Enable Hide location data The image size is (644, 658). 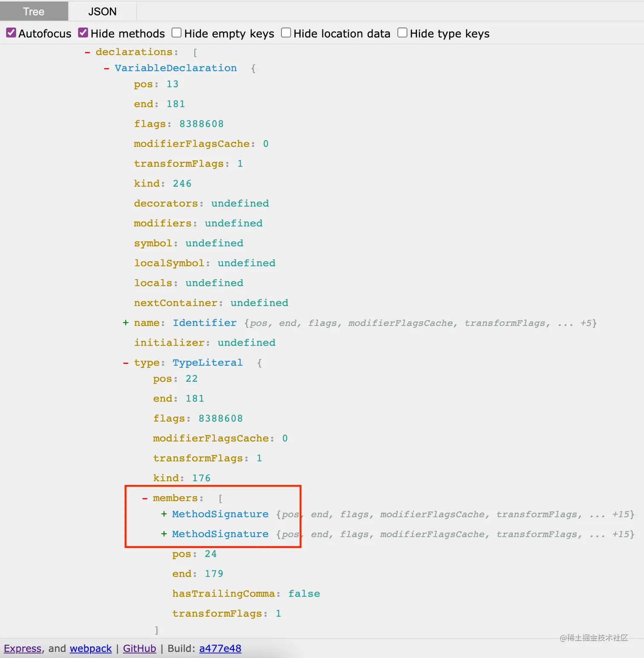(286, 32)
